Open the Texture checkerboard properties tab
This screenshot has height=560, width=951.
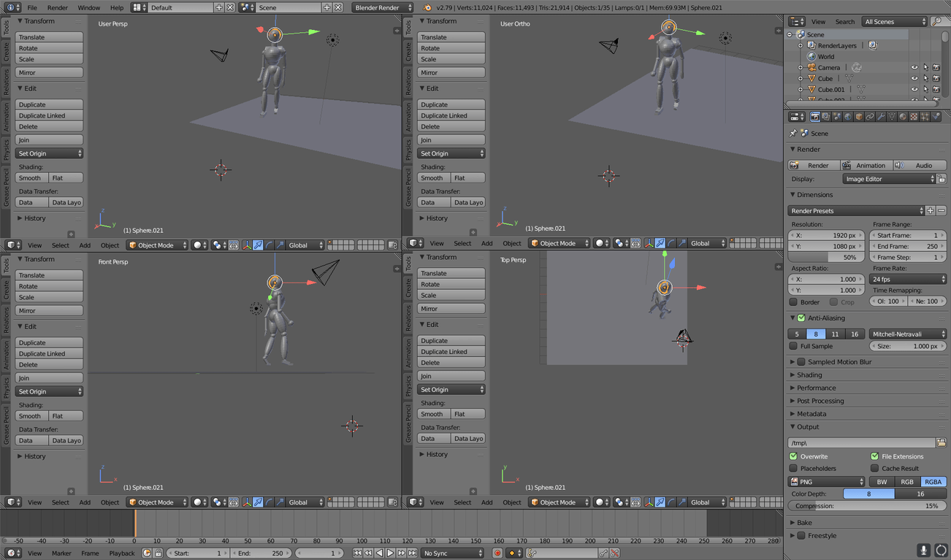914,117
